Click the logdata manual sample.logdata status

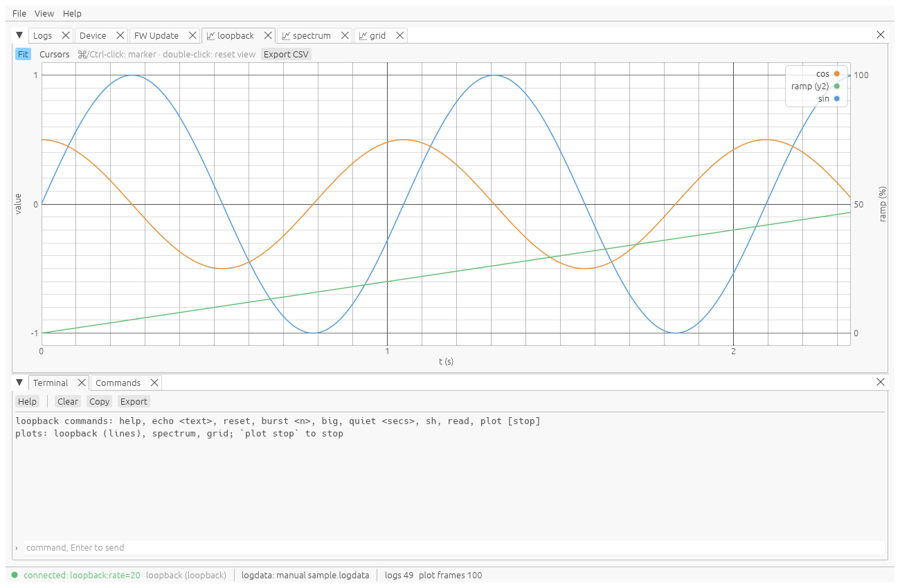tap(305, 575)
